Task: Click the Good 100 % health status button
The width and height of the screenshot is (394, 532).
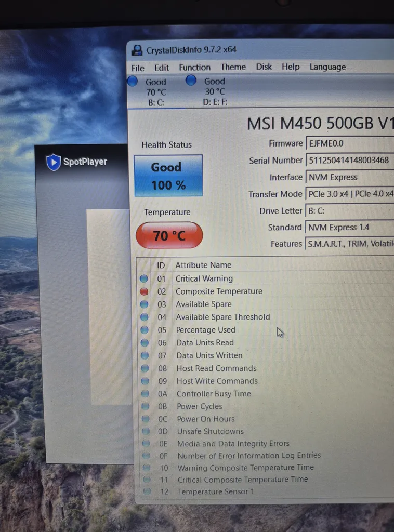Action: [168, 176]
